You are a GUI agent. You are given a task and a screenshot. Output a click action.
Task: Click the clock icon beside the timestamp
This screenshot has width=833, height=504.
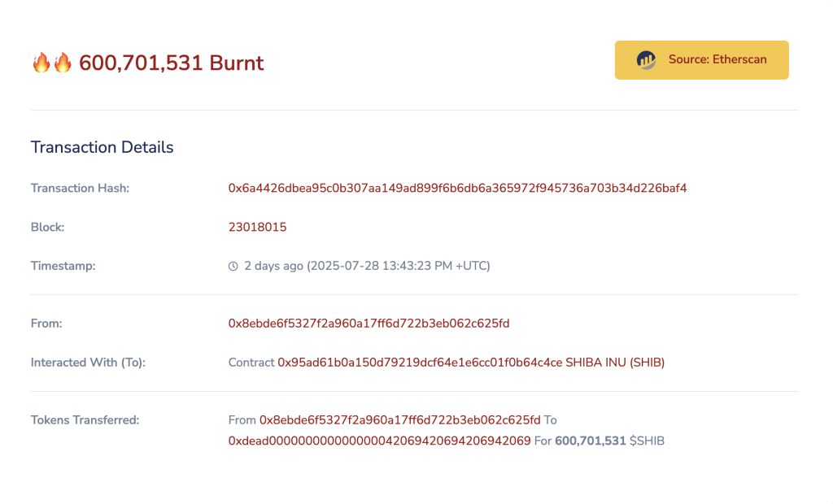233,265
